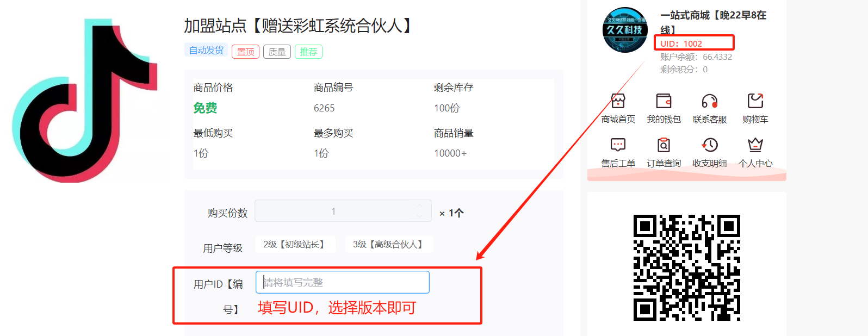Viewport: 868px width, 336px height.
Task: Select user level 2级【初级站长】
Action: [x=294, y=245]
